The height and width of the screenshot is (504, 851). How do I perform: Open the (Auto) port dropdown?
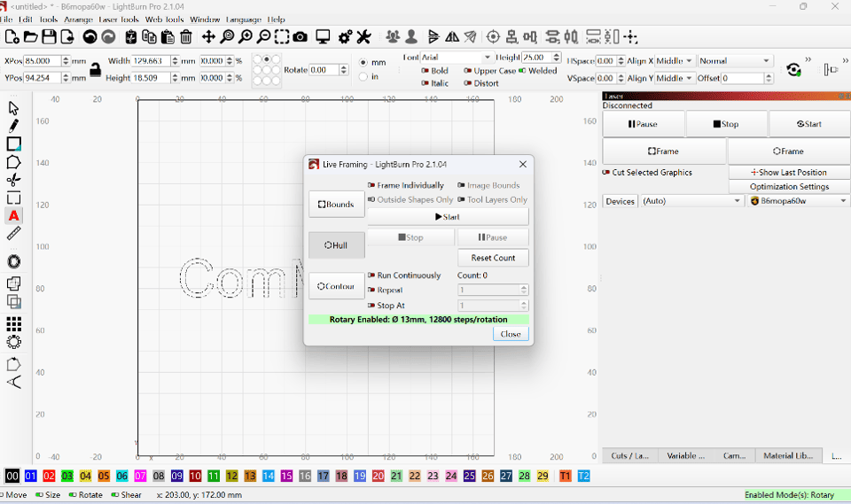pyautogui.click(x=691, y=201)
